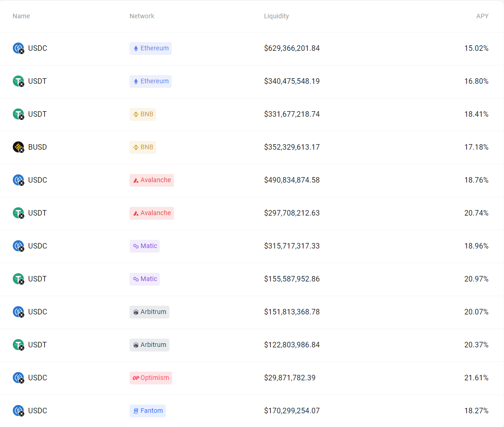Click liquidity value $151,813,368.78
This screenshot has height=427, width=504.
pos(292,312)
